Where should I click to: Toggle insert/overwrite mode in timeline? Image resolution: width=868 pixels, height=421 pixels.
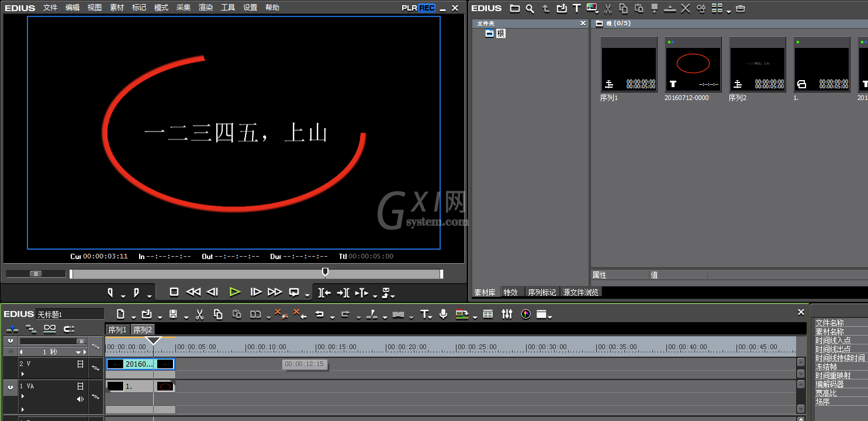(12, 329)
